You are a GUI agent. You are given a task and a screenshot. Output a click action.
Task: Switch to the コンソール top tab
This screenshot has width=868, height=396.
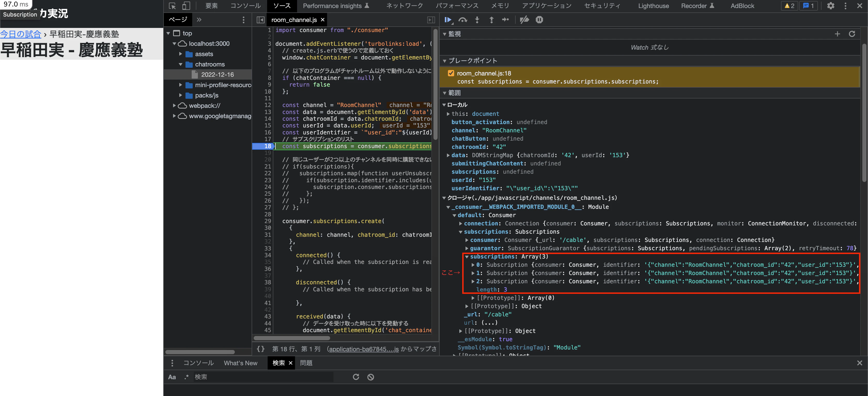(245, 6)
